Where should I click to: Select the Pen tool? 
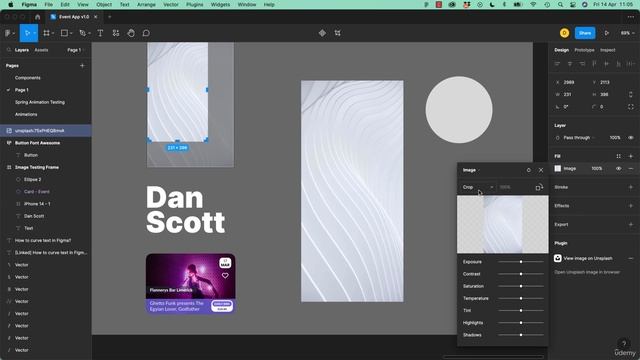[82, 33]
